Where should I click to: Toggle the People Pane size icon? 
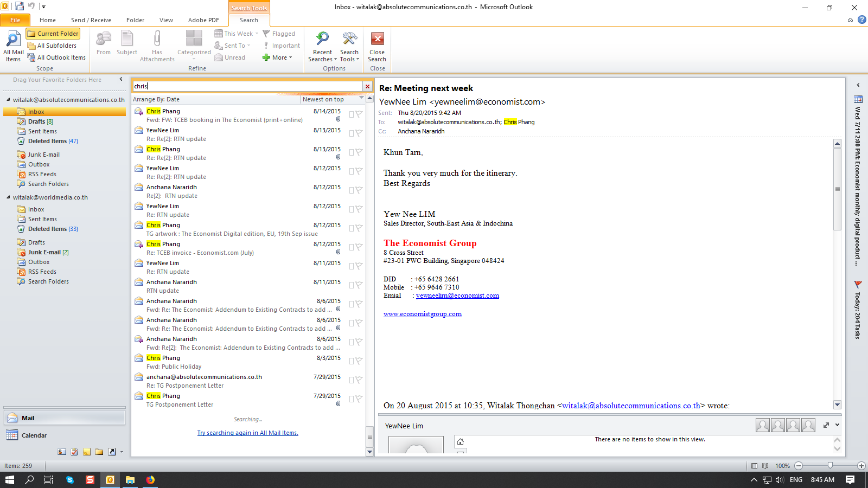[x=826, y=425]
